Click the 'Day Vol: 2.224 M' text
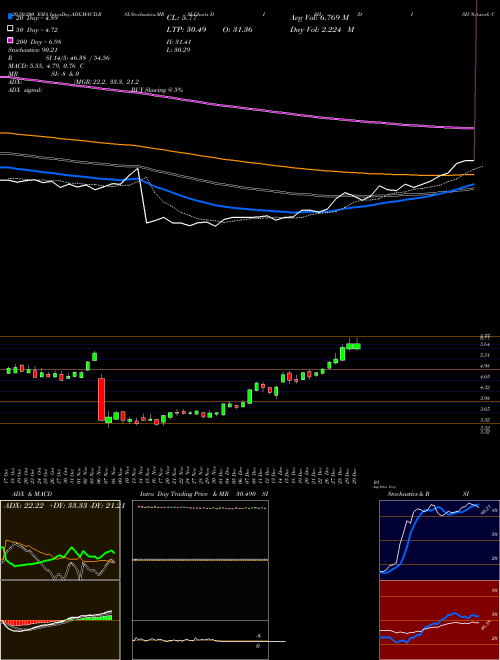Screen dimensions: 500x660 tap(322, 30)
